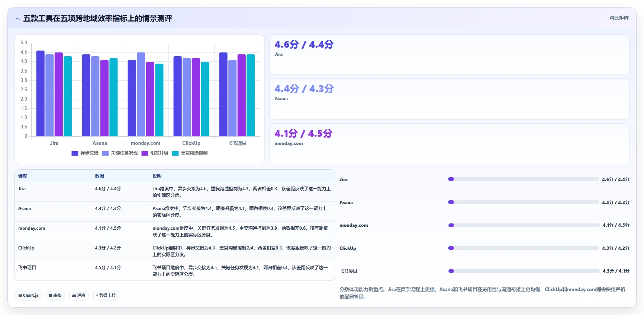
Task: Click the 进度 tag chip
Action: pos(78,295)
